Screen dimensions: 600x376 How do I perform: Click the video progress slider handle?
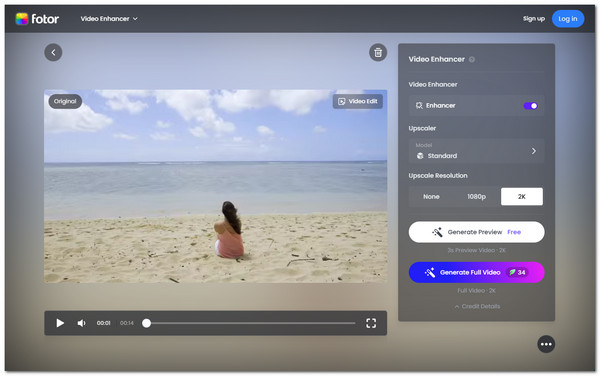tap(146, 323)
